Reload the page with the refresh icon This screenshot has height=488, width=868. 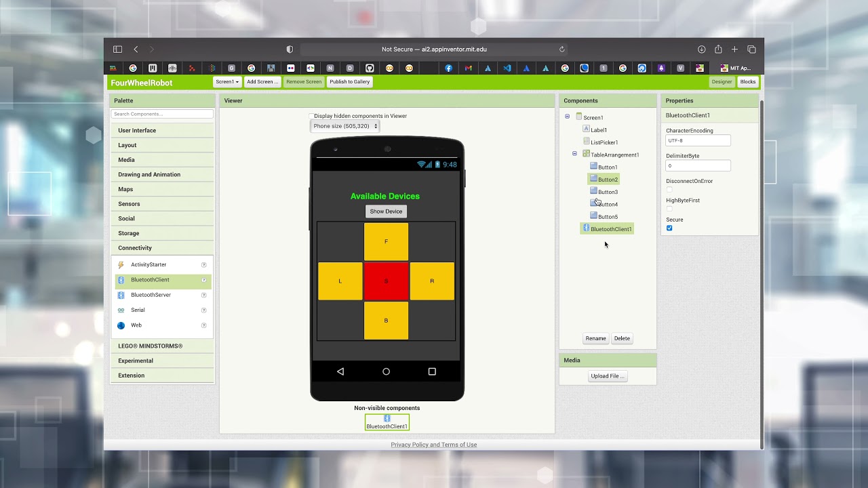point(561,49)
